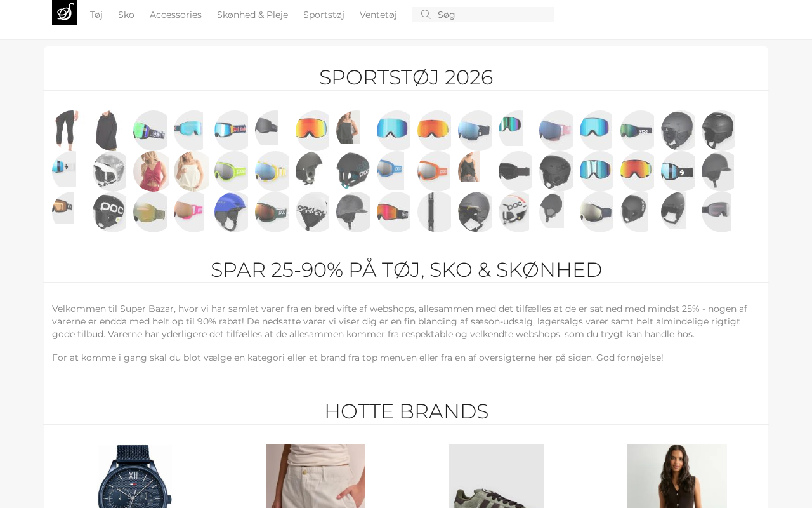The width and height of the screenshot is (812, 508).
Task: Open the Ventetøj menu item
Action: click(x=378, y=15)
